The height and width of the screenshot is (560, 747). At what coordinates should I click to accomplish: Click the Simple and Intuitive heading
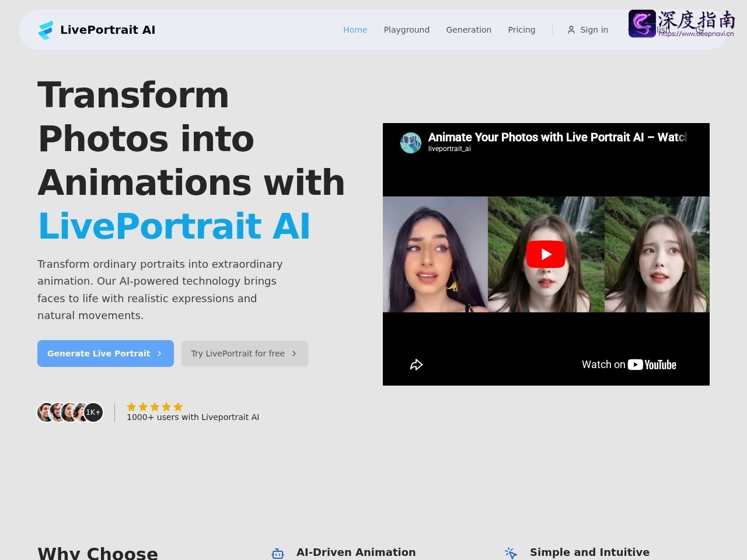(x=589, y=552)
